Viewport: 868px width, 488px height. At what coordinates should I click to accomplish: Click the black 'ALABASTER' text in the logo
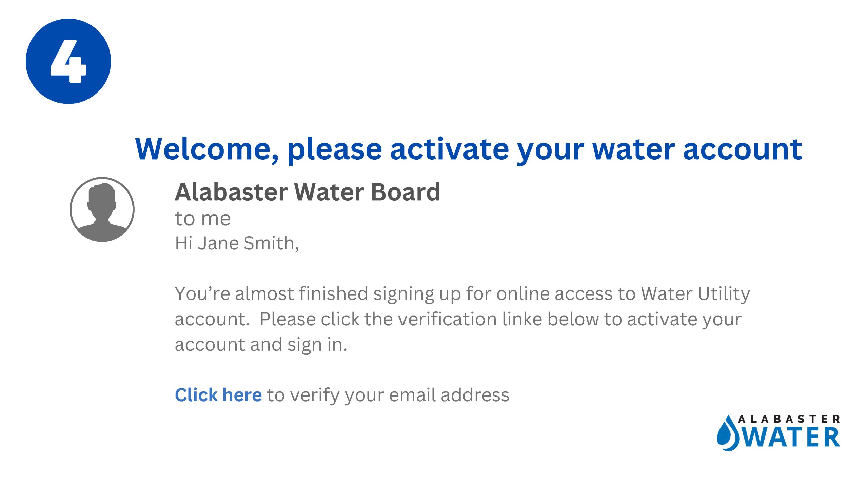789,420
